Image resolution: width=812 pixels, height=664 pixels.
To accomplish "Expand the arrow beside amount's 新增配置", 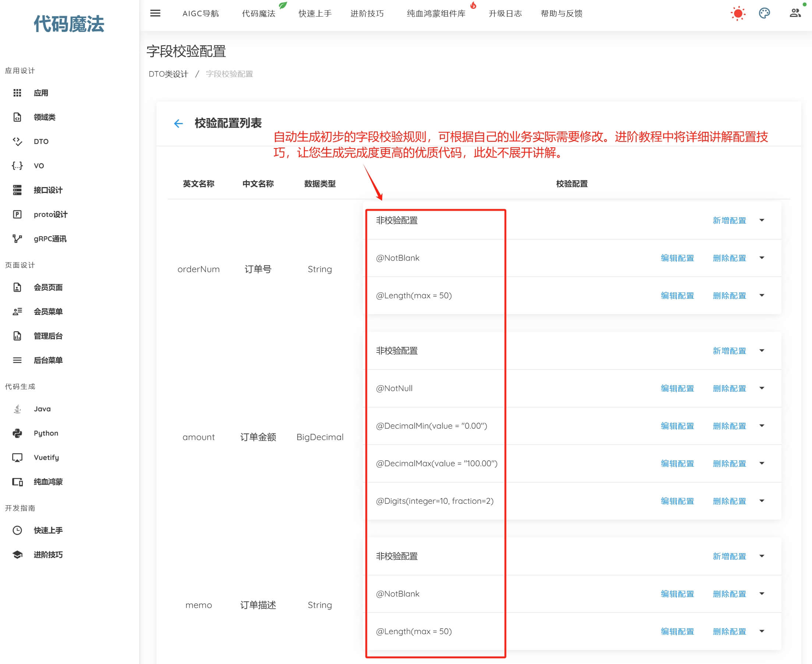I will click(762, 351).
